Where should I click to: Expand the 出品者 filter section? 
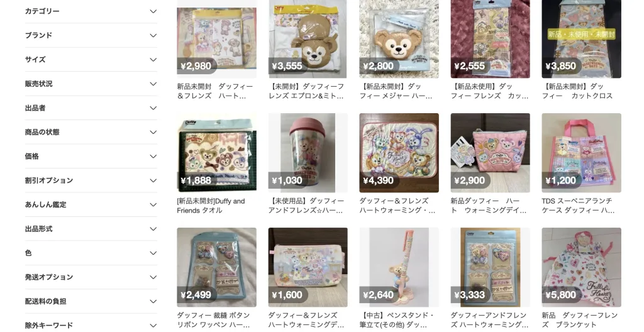pos(91,108)
